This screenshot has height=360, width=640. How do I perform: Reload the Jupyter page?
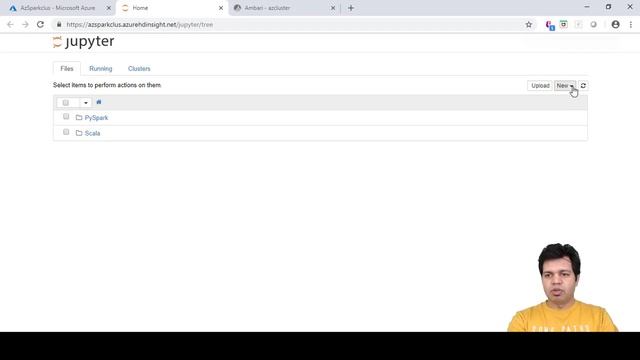40,24
